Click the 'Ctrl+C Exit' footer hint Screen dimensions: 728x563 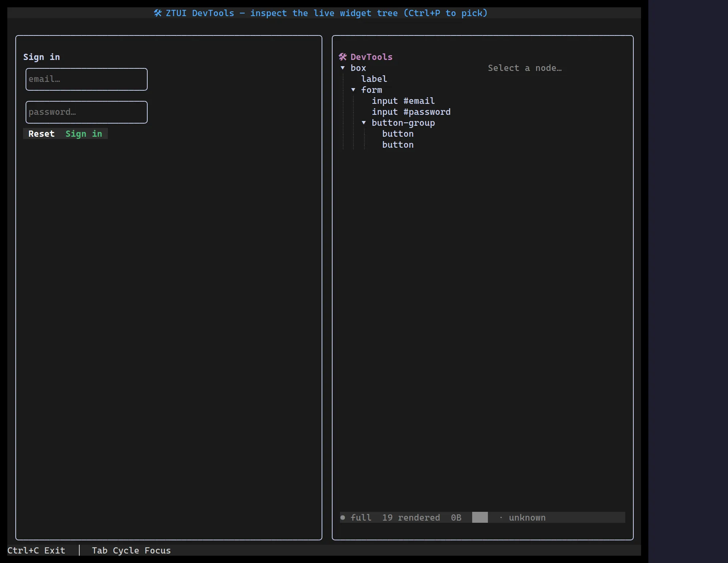tap(36, 551)
